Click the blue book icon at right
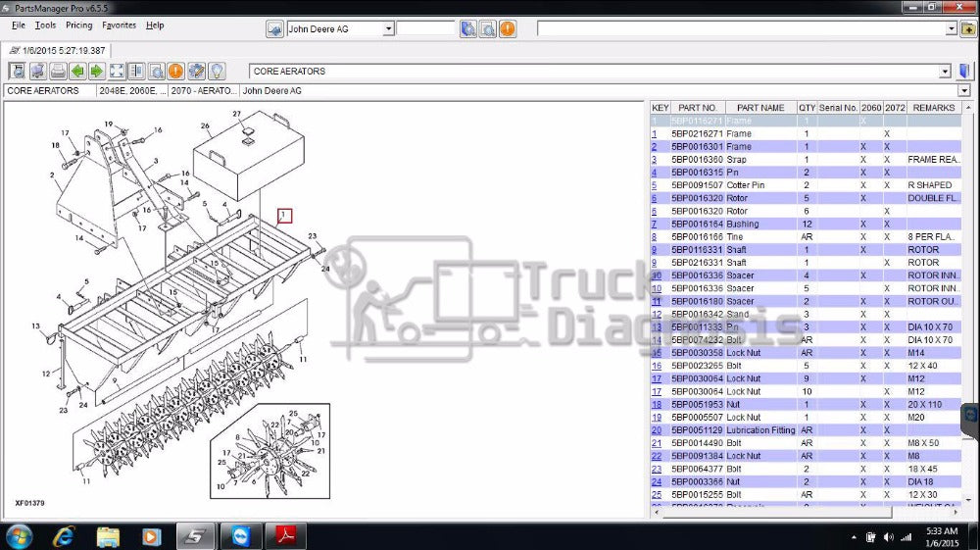The height and width of the screenshot is (550, 980). [x=965, y=71]
